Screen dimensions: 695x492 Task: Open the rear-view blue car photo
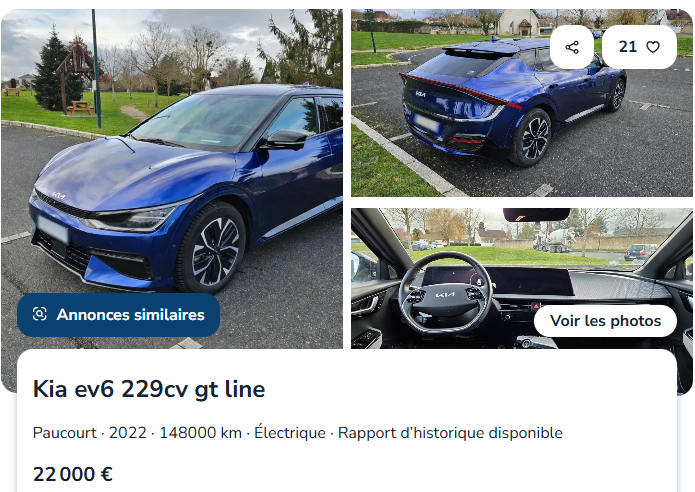pos(522,103)
